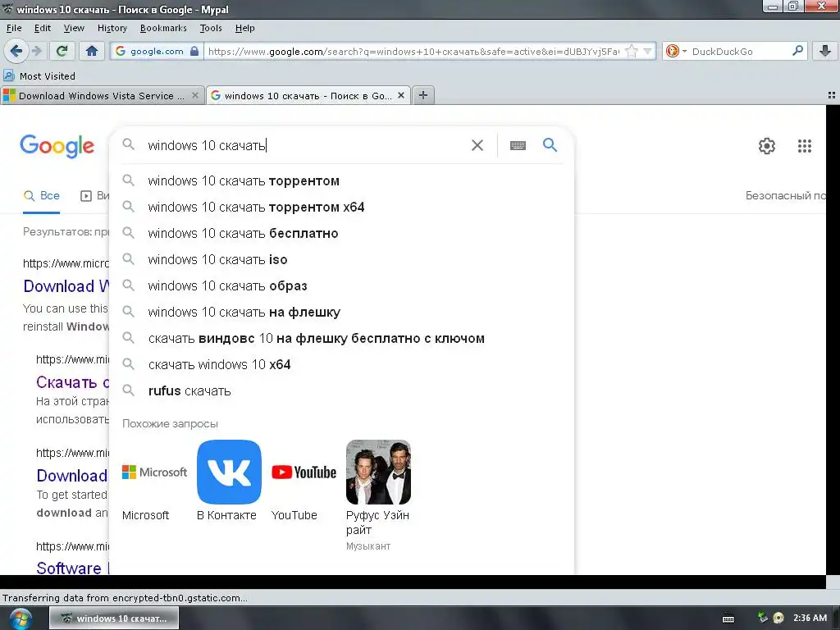The width and height of the screenshot is (840, 630).
Task: Click the Google logo
Action: (x=57, y=146)
